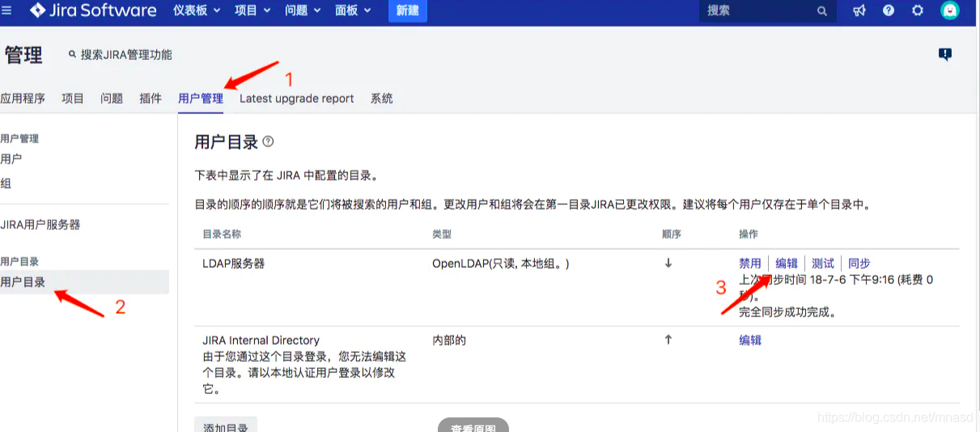Open 用户 in the left sidebar
This screenshot has height=432, width=980.
point(11,159)
